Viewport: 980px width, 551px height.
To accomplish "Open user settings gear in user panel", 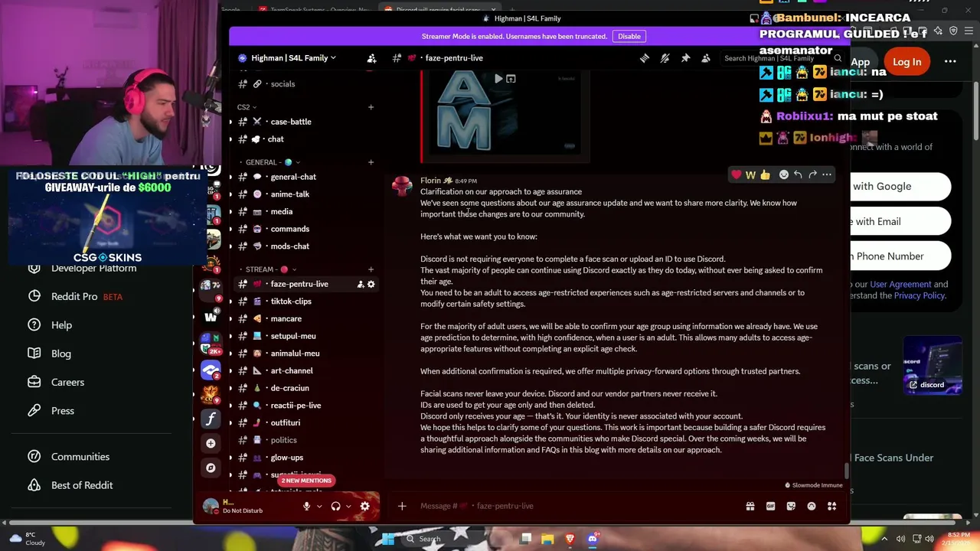I will coord(364,506).
